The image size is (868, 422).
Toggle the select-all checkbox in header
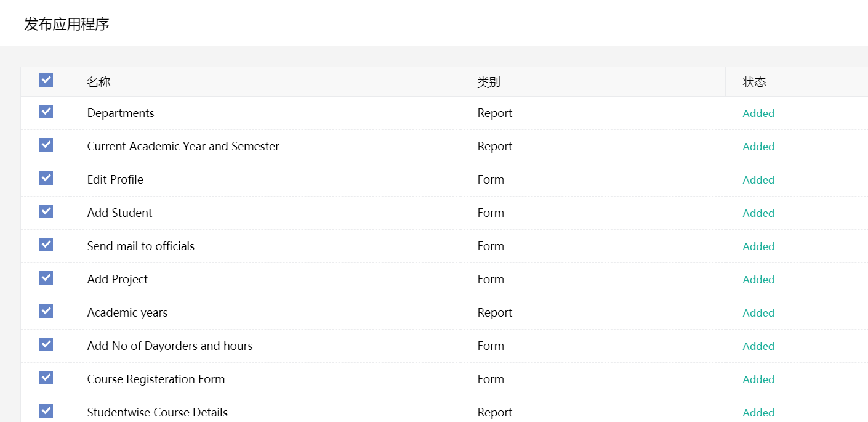[46, 80]
